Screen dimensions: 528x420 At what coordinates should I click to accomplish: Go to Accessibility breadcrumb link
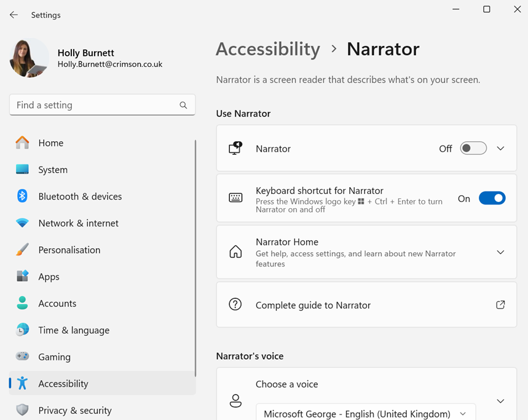[267, 49]
